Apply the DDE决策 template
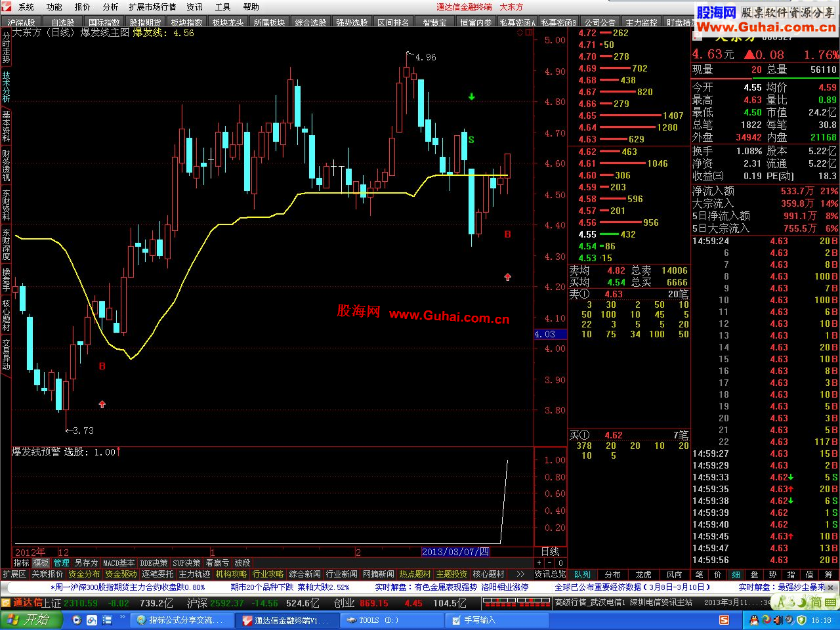 (154, 563)
